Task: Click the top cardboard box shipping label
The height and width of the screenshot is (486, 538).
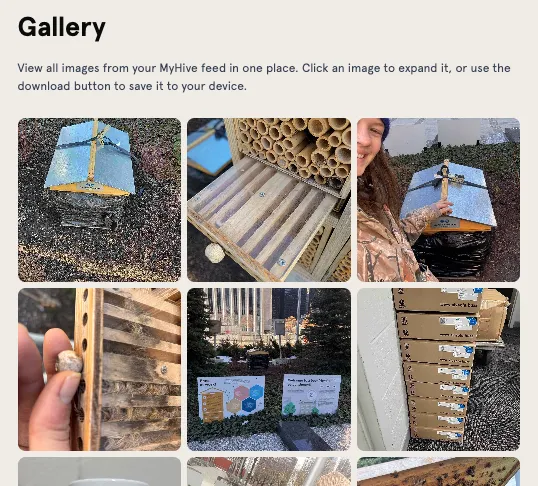Action: (x=463, y=294)
